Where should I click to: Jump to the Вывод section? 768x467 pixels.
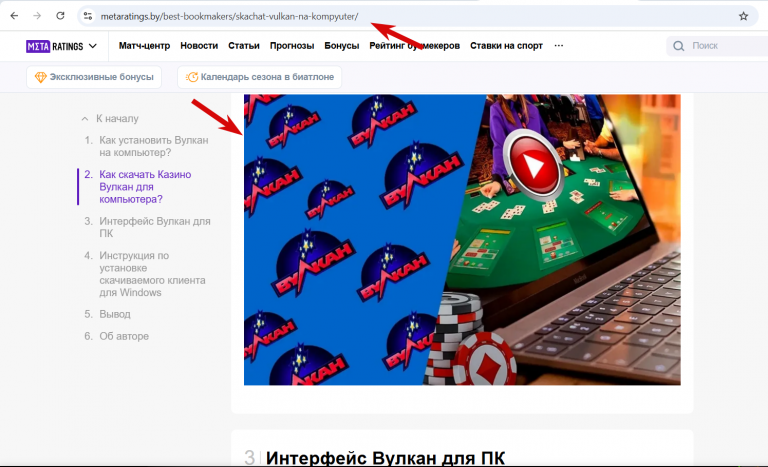115,314
